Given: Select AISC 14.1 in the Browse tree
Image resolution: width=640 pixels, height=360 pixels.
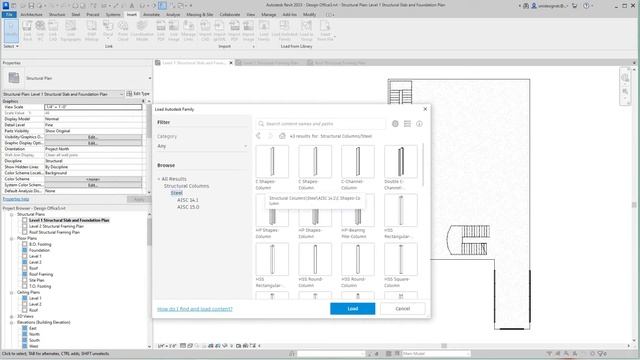Looking at the screenshot, I should point(188,200).
